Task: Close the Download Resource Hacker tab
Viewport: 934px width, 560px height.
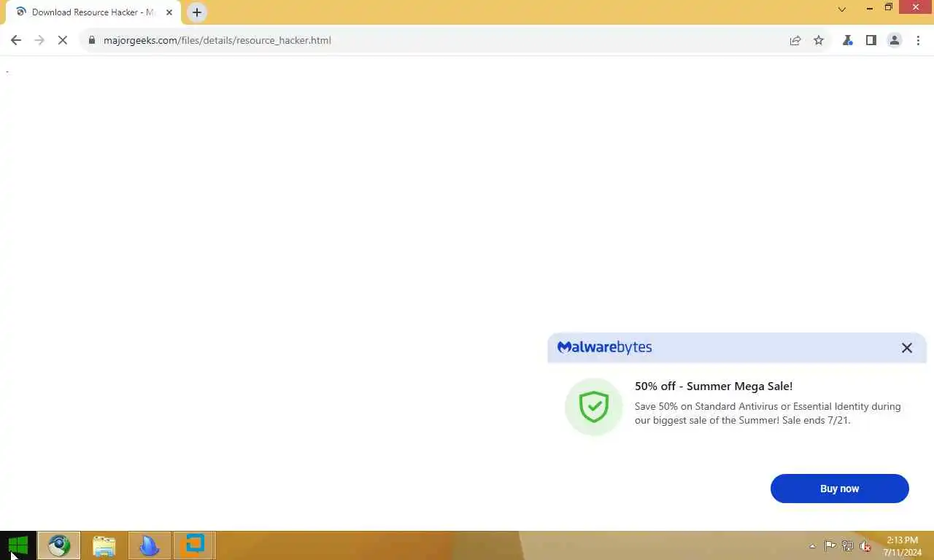Action: coord(169,12)
